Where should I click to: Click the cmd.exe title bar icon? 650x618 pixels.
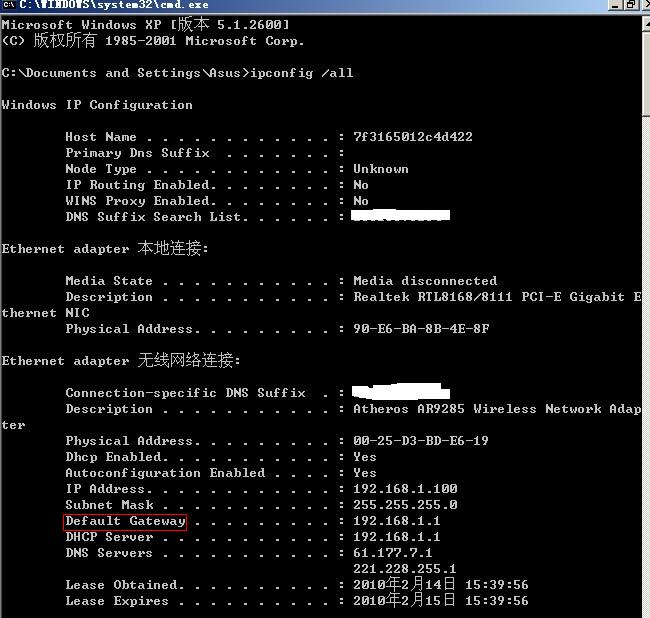click(9, 5)
